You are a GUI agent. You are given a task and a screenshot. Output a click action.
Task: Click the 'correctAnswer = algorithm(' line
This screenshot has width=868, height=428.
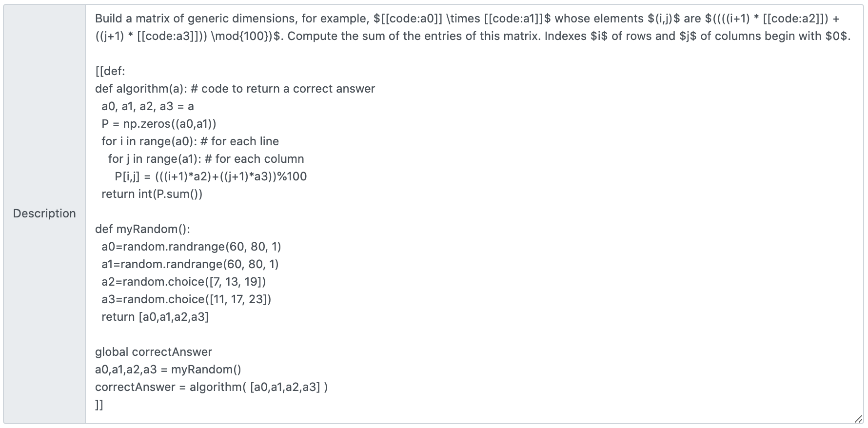tap(211, 387)
